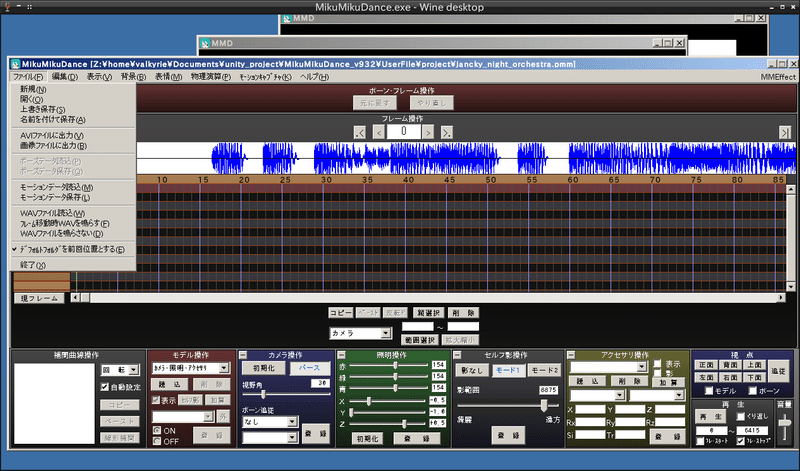Click the コピー button below the timeline

[340, 313]
